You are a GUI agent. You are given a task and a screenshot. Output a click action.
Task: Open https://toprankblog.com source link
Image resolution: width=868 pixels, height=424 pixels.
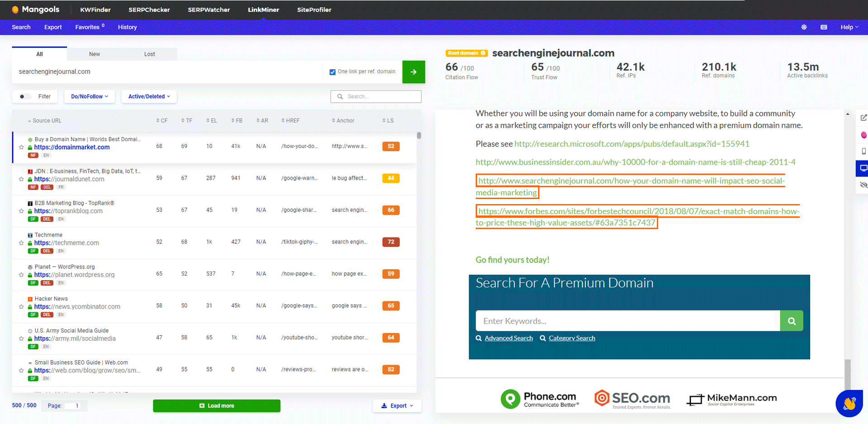(68, 211)
